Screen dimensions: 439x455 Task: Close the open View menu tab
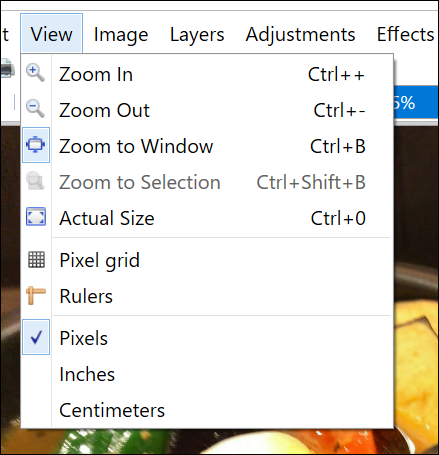click(51, 34)
